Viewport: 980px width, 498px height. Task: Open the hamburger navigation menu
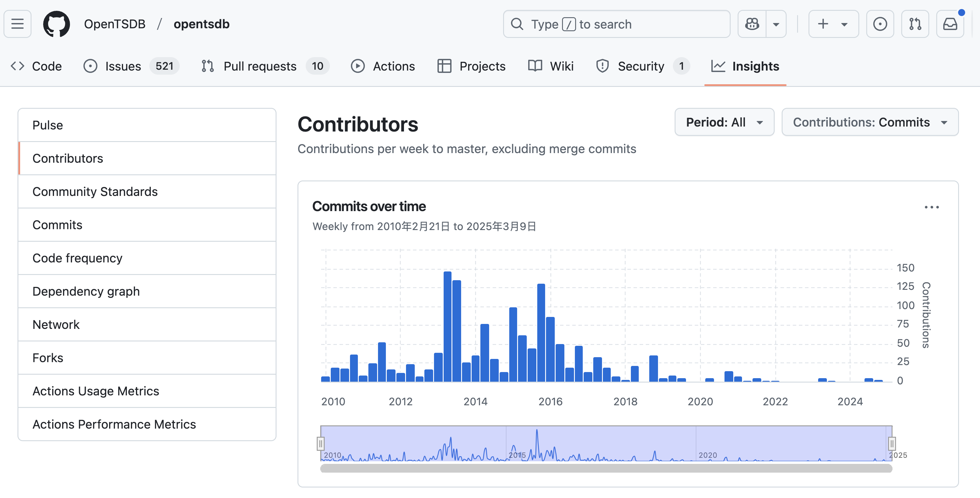17,24
